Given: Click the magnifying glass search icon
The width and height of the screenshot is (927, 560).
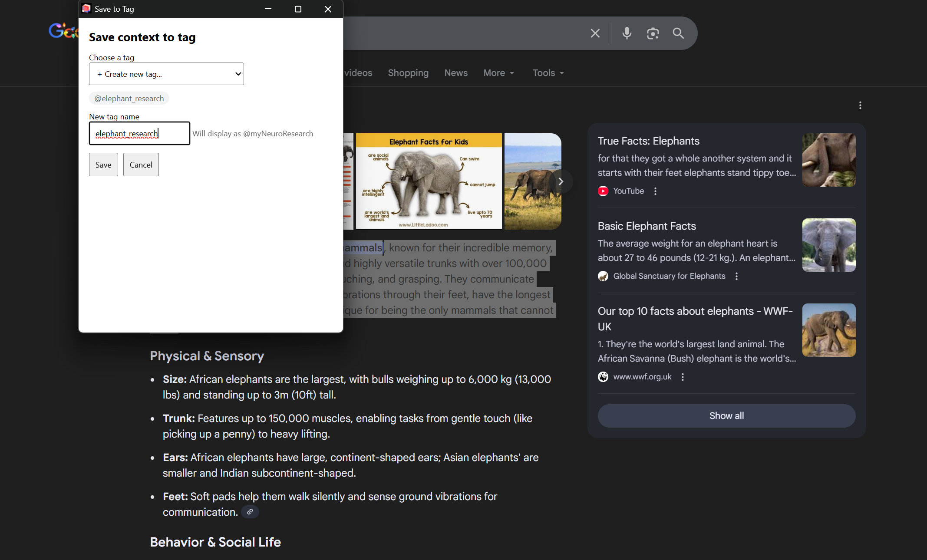Looking at the screenshot, I should click(x=678, y=33).
